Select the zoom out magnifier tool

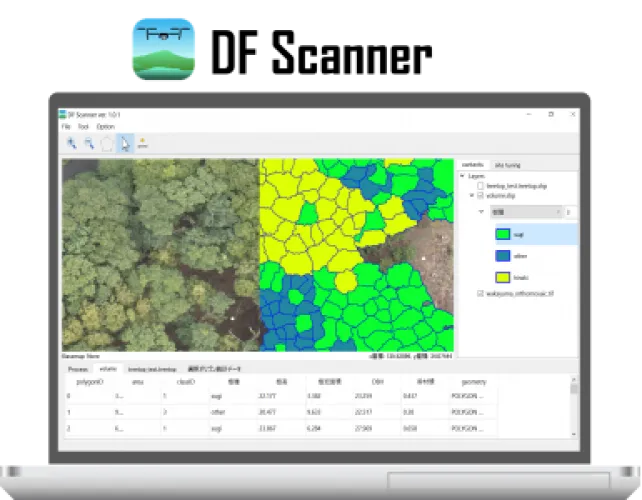click(x=89, y=144)
